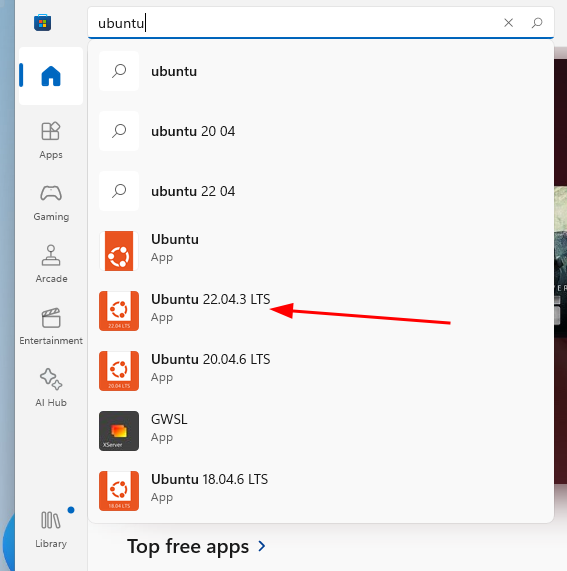This screenshot has height=571, width=567.
Task: Open the Arcade sidebar section
Action: point(51,264)
